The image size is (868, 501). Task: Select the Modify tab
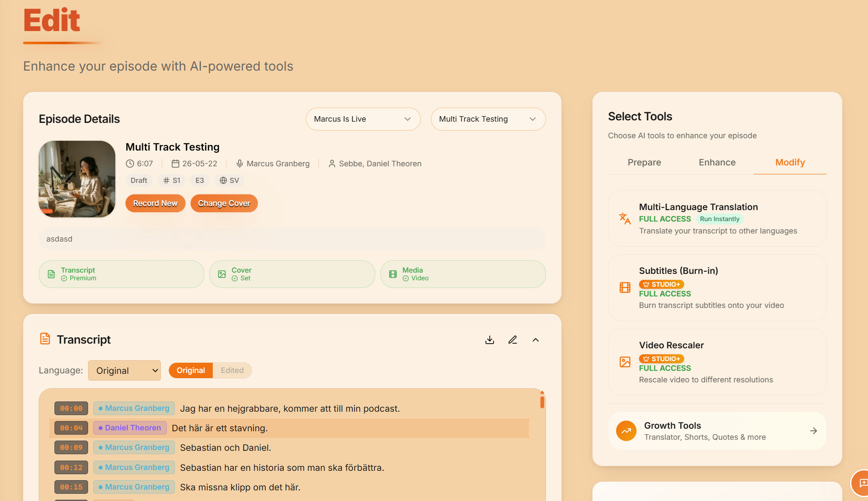(x=790, y=162)
